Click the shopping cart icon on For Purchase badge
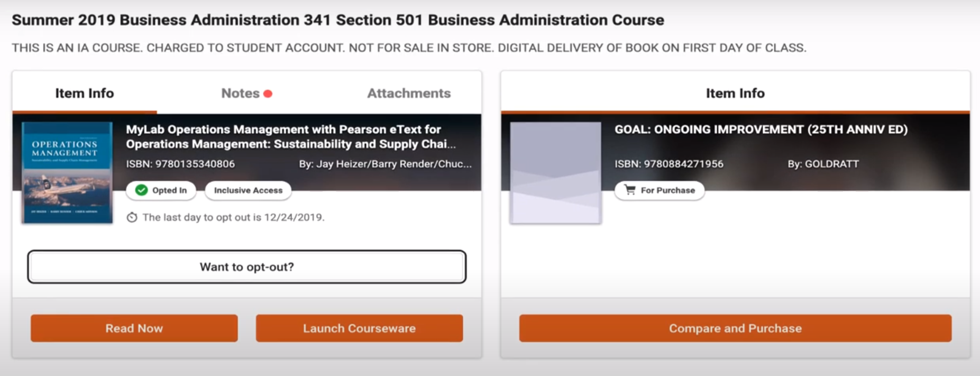This screenshot has width=980, height=376. (x=630, y=190)
